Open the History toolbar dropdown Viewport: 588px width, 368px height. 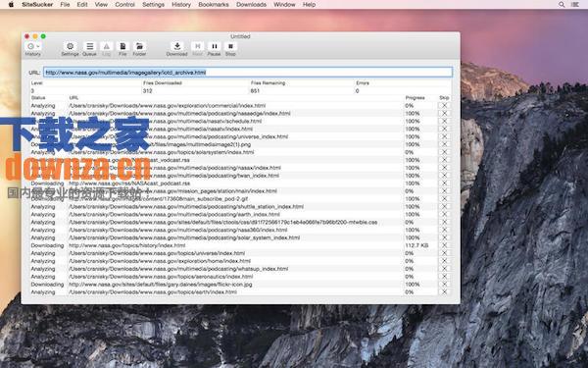32,46
